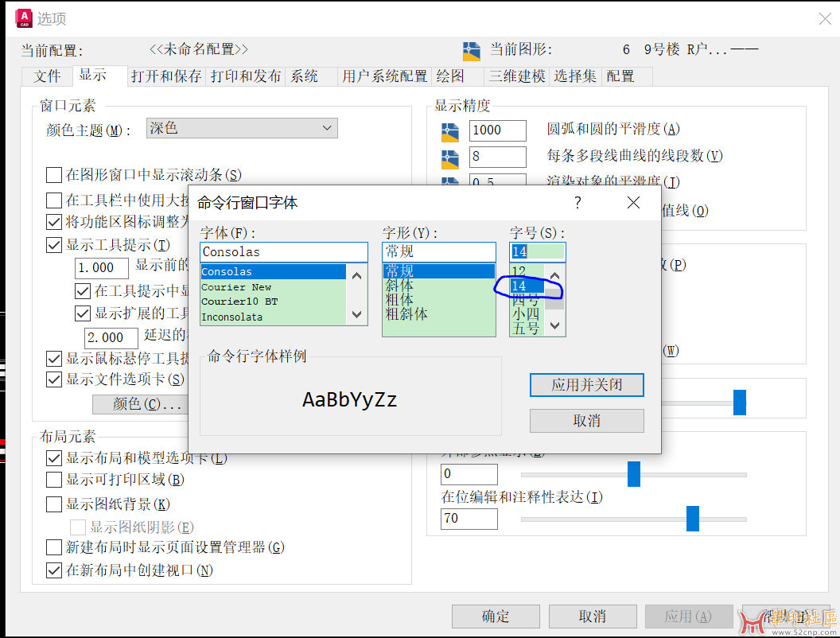Toggle 显示布局和模型选项卡 checkbox
The image size is (840, 638).
tap(53, 458)
